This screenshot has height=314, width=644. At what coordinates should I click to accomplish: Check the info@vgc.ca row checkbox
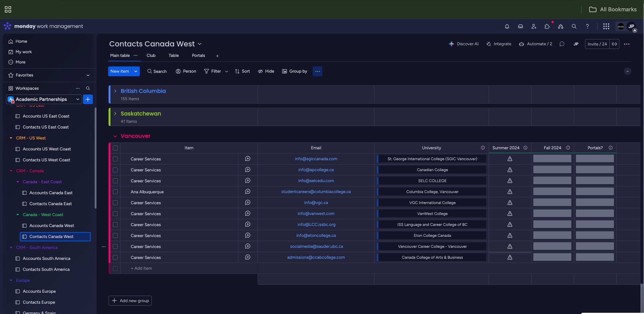tap(115, 203)
